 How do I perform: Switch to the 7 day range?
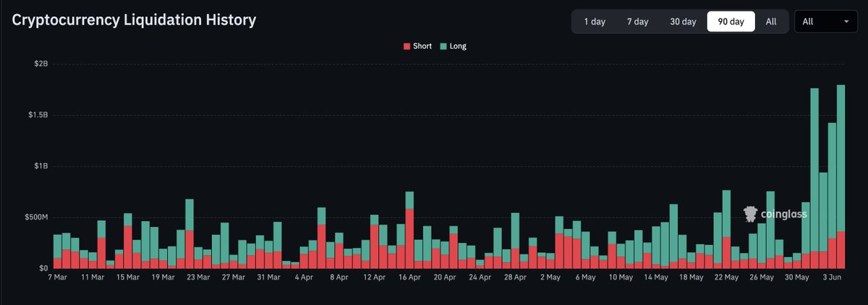point(637,22)
